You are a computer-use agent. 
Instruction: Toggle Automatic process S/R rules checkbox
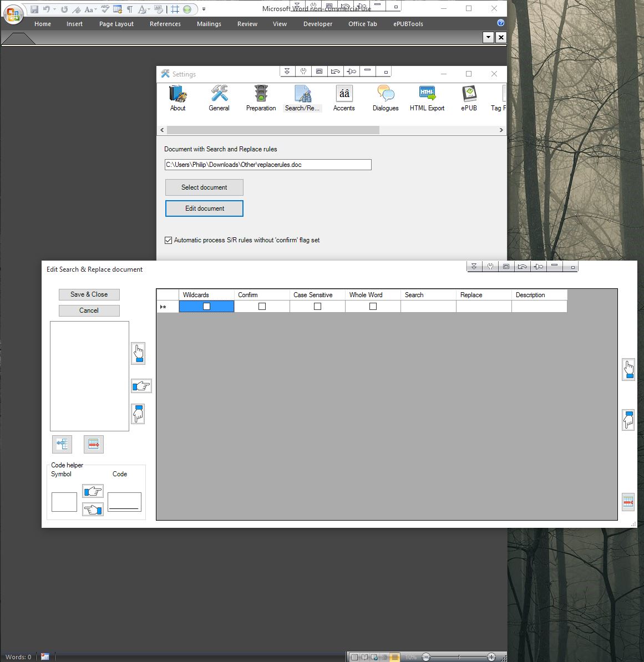(169, 240)
